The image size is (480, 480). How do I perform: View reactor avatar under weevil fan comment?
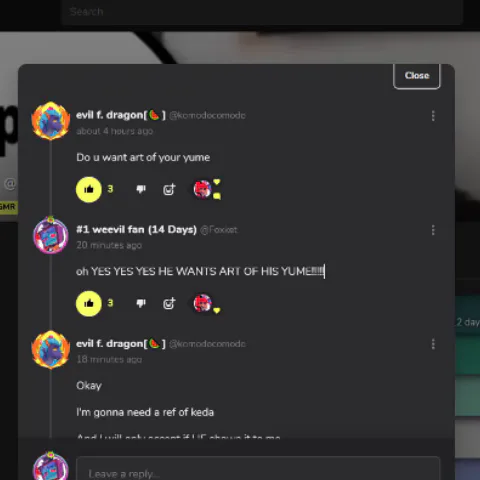pyautogui.click(x=203, y=303)
